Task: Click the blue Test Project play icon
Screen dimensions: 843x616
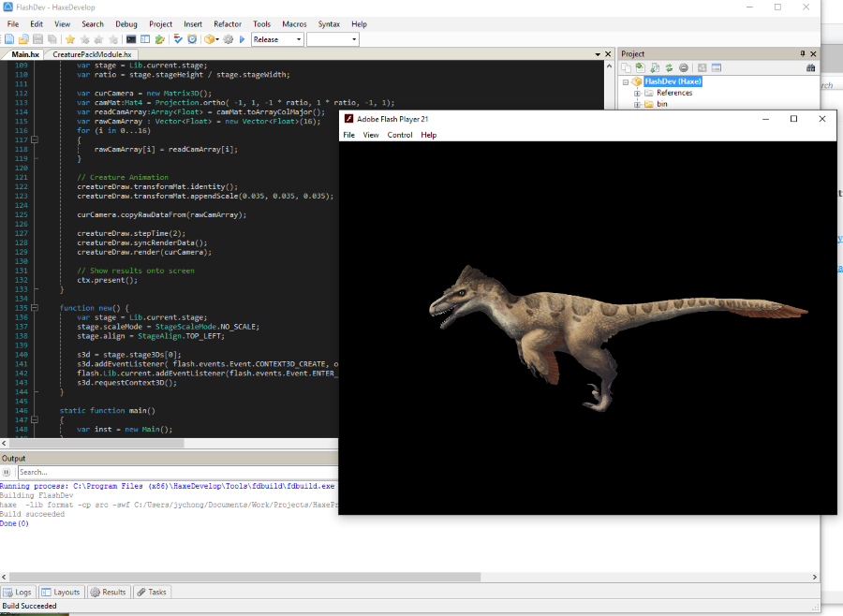Action: (x=243, y=39)
